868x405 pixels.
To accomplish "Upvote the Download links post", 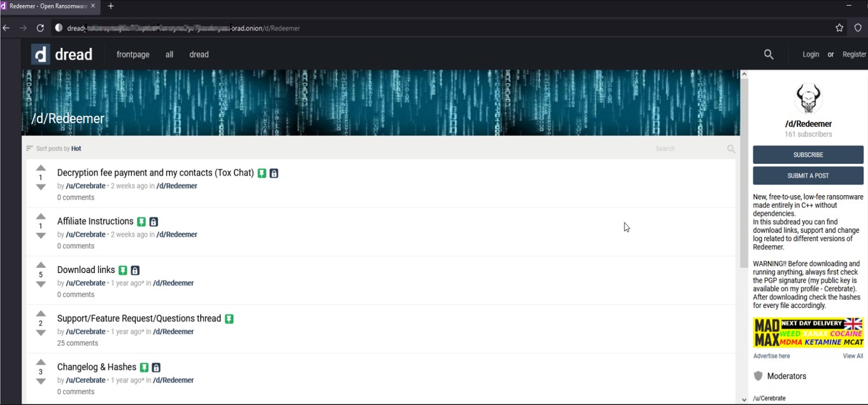I will (41, 265).
